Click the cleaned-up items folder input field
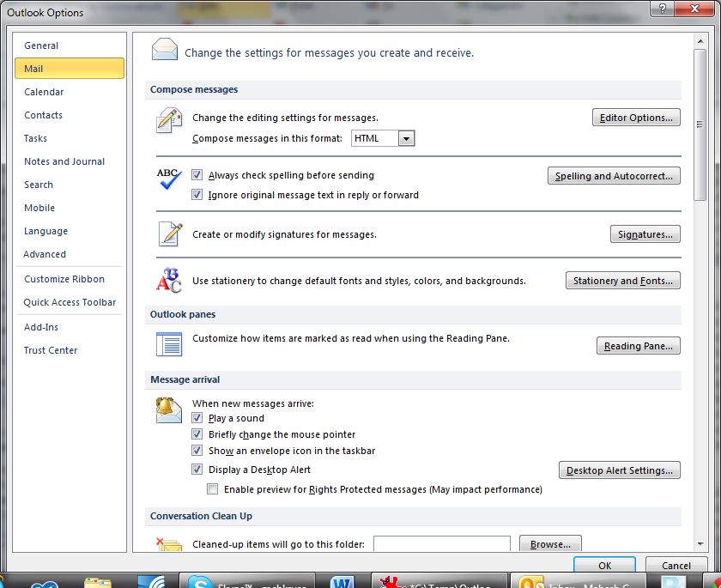Viewport: 721px width, 588px height. pyautogui.click(x=441, y=543)
